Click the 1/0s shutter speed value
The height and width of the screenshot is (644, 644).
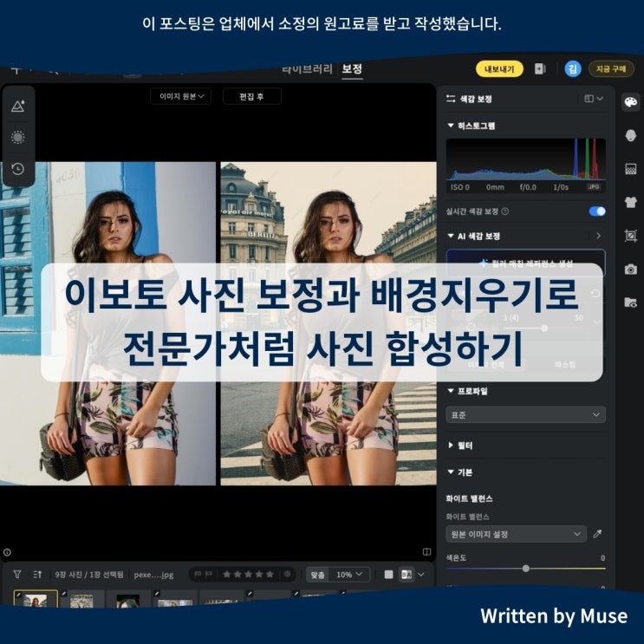tap(561, 187)
